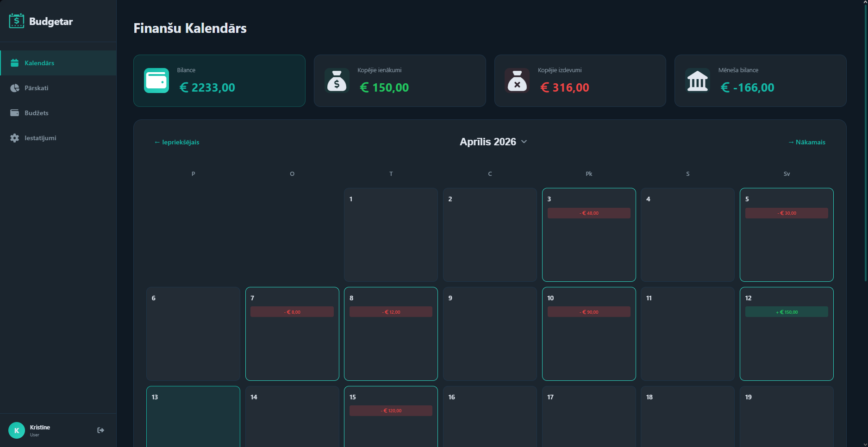The height and width of the screenshot is (447, 868).
Task: Click the chevron beside Aprīlis 2026
Action: [524, 142]
